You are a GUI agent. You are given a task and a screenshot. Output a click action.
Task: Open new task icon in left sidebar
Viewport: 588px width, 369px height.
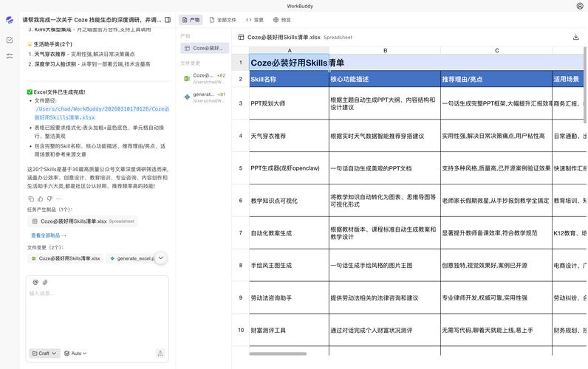coord(10,40)
